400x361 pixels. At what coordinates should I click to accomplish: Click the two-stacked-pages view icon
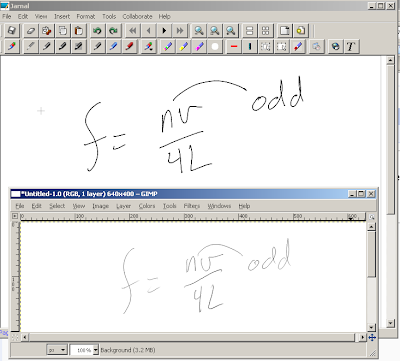coord(249,31)
